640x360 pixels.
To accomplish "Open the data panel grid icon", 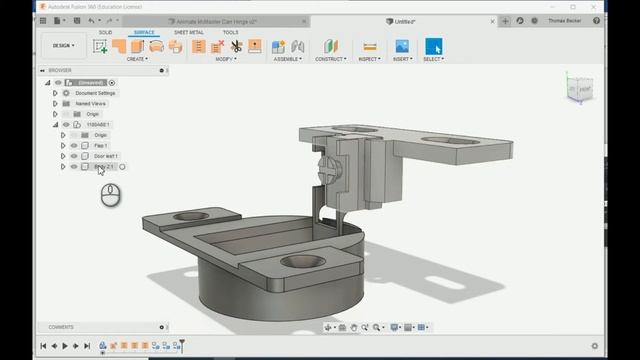I will [43, 21].
